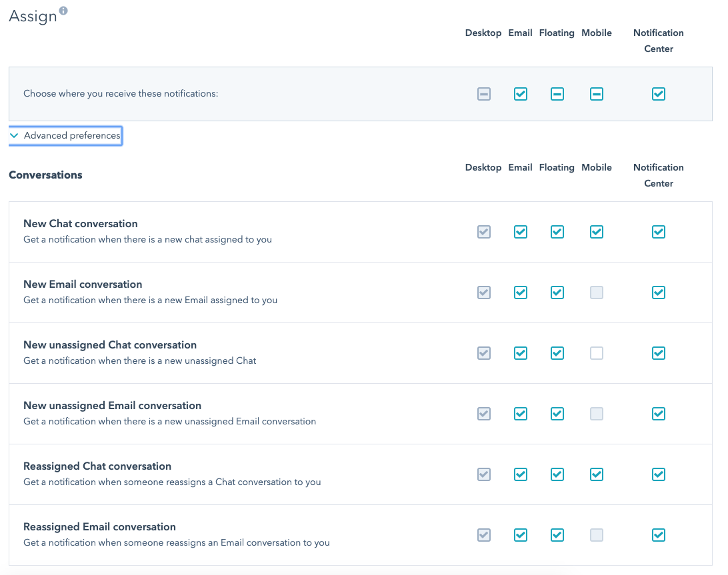This screenshot has height=575, width=728.
Task: Click the info icon beside Assign heading
Action: tap(63, 11)
